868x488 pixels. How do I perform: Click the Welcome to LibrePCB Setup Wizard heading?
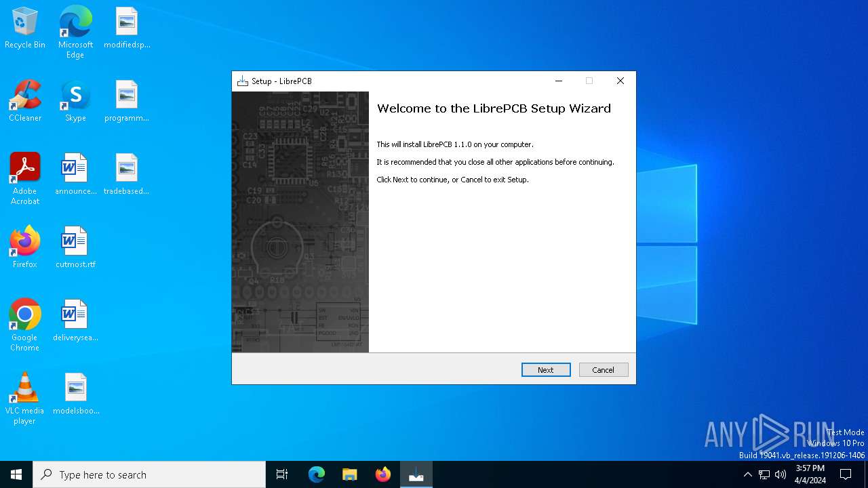click(x=494, y=108)
